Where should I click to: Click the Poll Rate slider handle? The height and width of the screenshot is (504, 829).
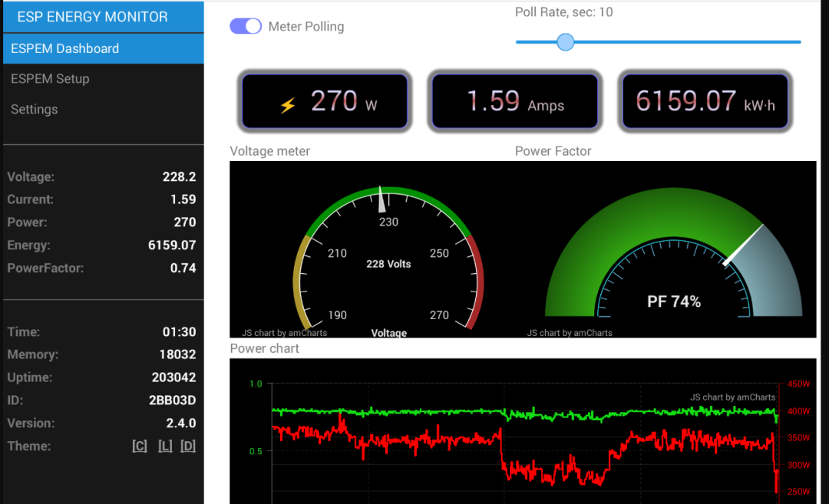point(565,41)
